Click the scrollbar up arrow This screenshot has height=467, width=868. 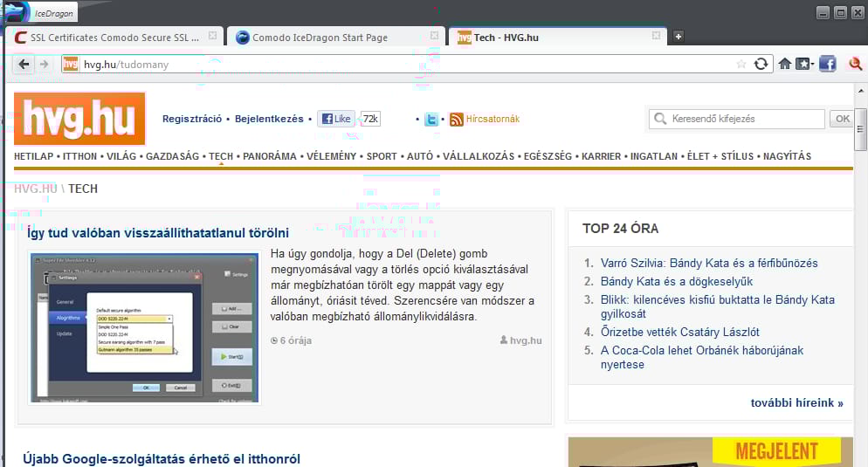tap(860, 91)
